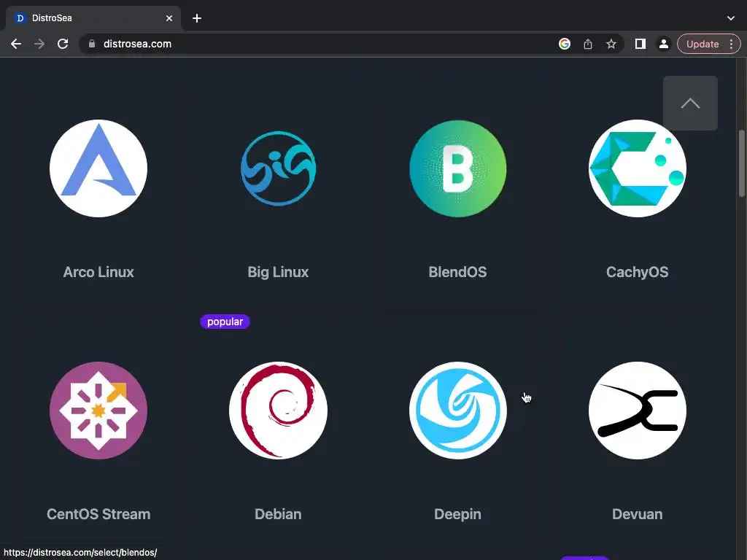View site info via the lock icon

tap(92, 44)
